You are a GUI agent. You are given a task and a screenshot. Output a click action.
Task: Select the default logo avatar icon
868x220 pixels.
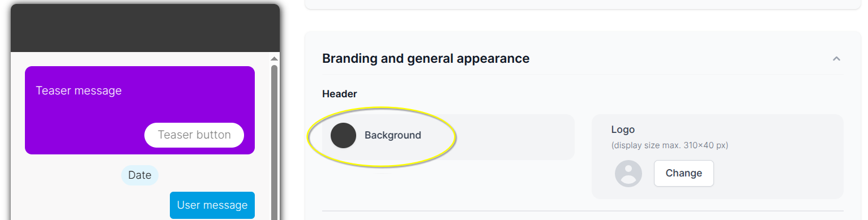[x=628, y=174]
